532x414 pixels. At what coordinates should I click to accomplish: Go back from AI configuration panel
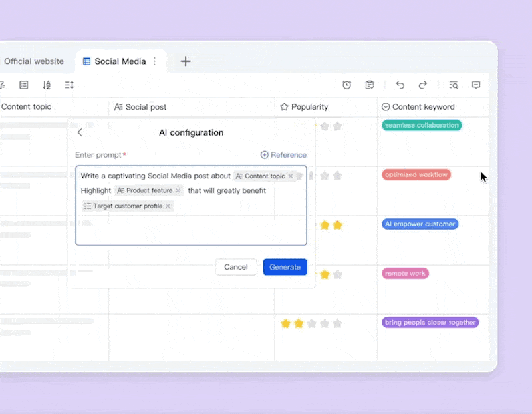tap(80, 132)
